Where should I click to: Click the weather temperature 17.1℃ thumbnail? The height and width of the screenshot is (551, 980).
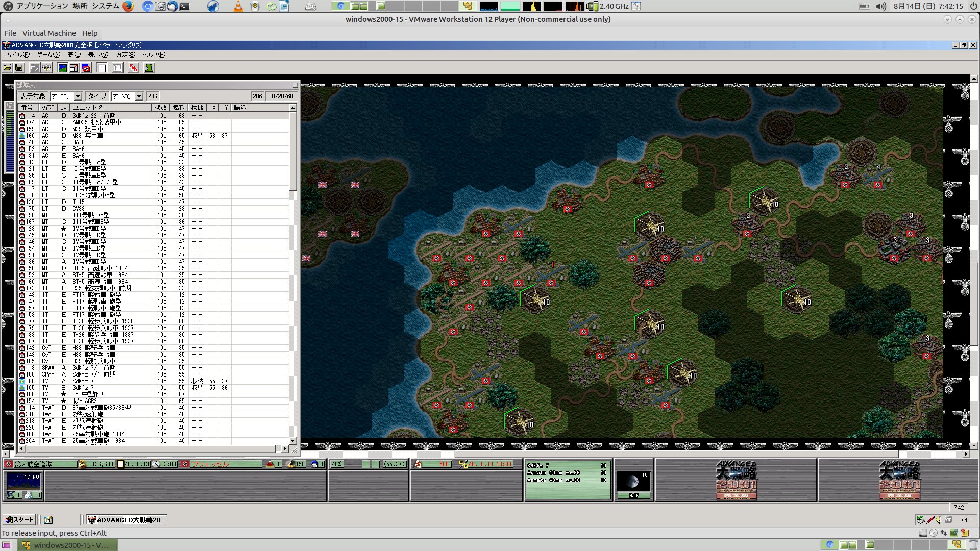click(x=23, y=481)
